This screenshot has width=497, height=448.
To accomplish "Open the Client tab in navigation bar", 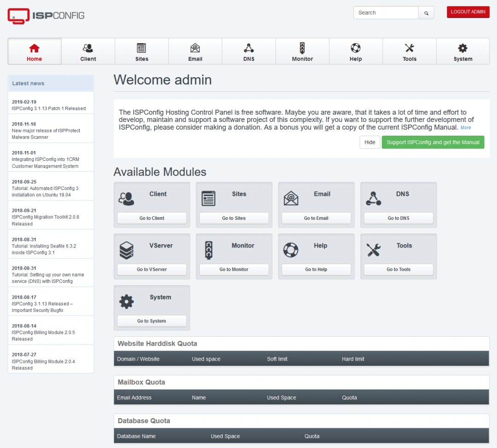I will click(x=88, y=52).
